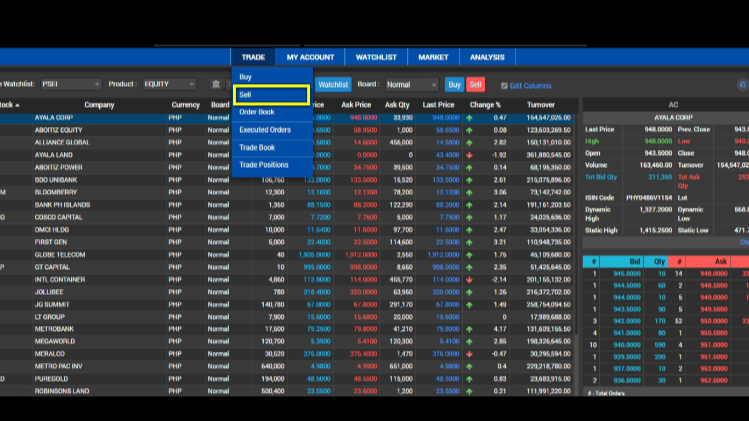Choose Trade Book from the Trade menu
The image size is (749, 421).
point(272,148)
